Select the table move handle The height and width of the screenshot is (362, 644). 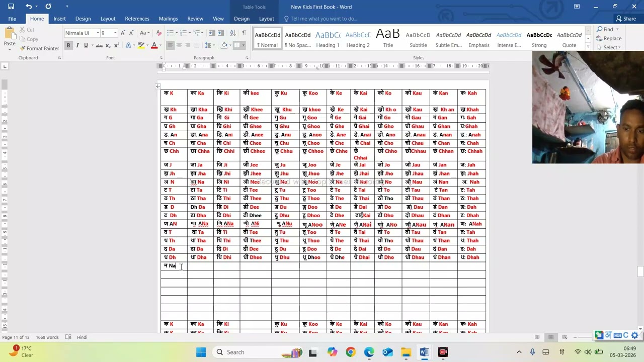tap(157, 86)
